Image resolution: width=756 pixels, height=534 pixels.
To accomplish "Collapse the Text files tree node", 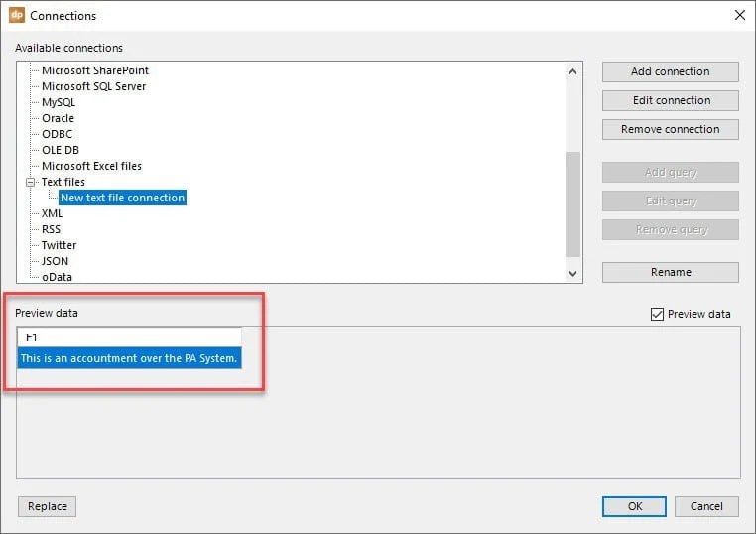I will coord(31,182).
